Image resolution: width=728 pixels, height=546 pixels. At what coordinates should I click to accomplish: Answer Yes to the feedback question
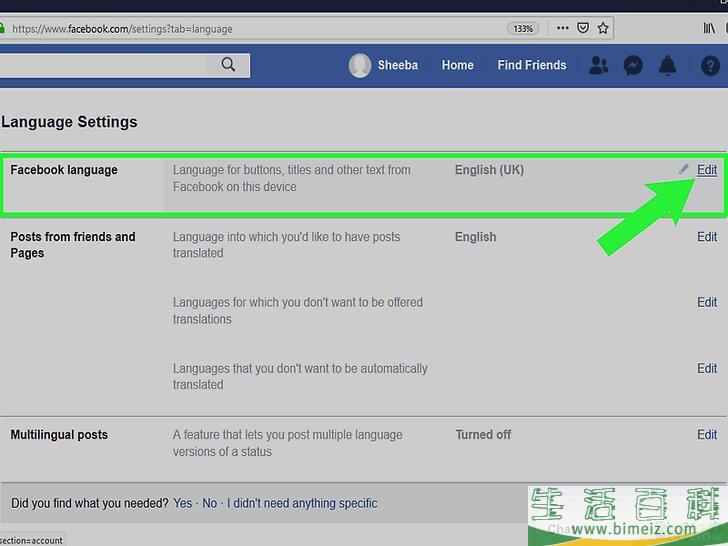coord(182,503)
